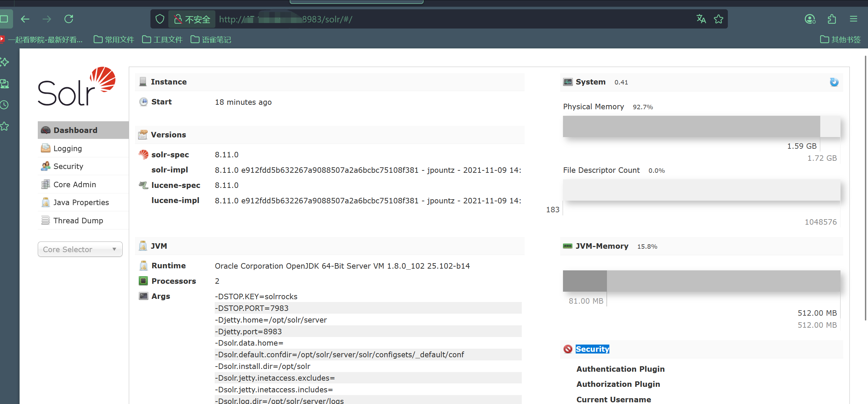
Task: Click the Versions package icon
Action: [x=143, y=135]
